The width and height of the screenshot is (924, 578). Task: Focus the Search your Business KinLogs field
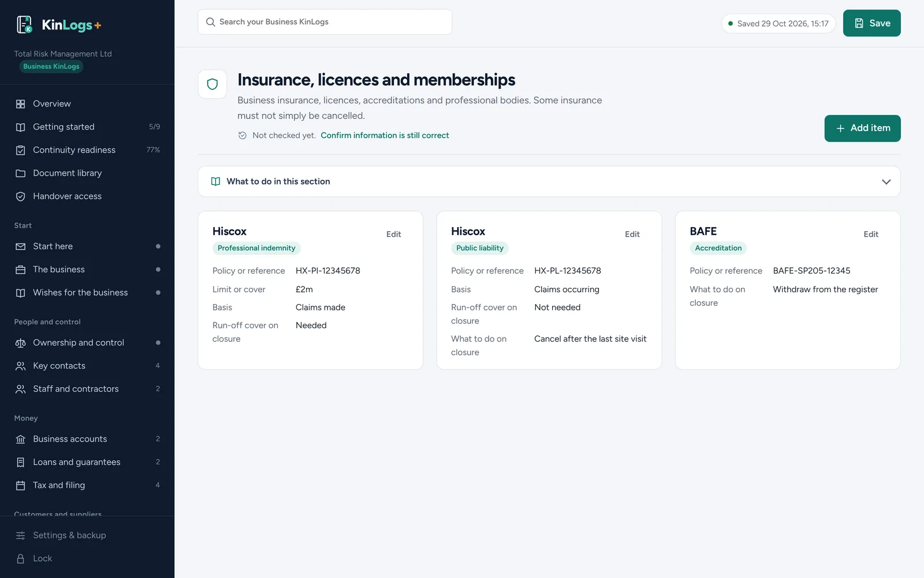pos(325,22)
